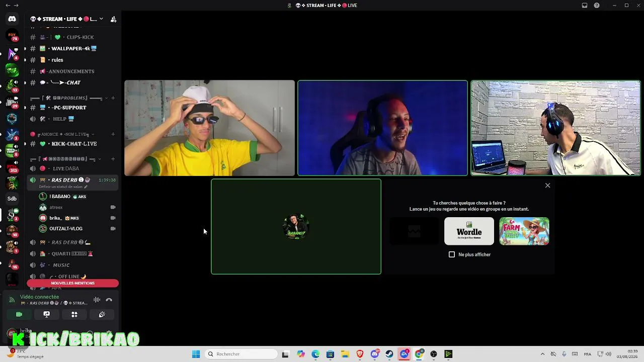Add a channel to the COMMUNITY category
644x362 pixels.
click(113, 159)
